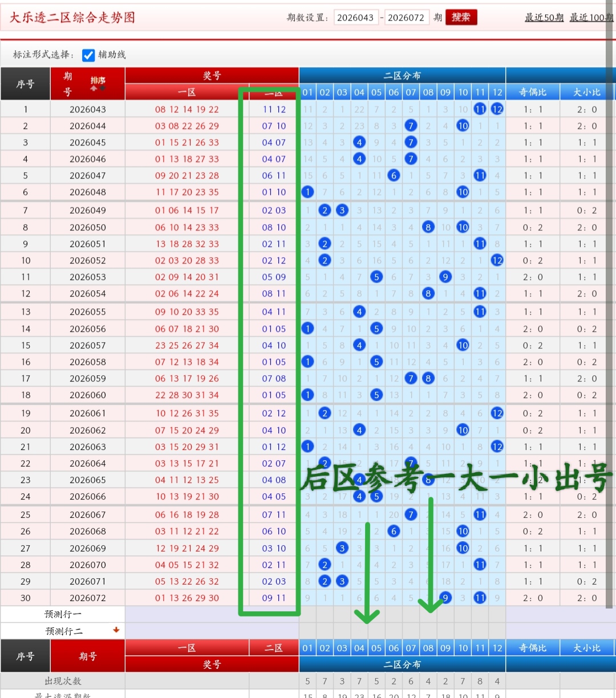Click the 大乐透二区综合走势图 page title

(x=72, y=18)
